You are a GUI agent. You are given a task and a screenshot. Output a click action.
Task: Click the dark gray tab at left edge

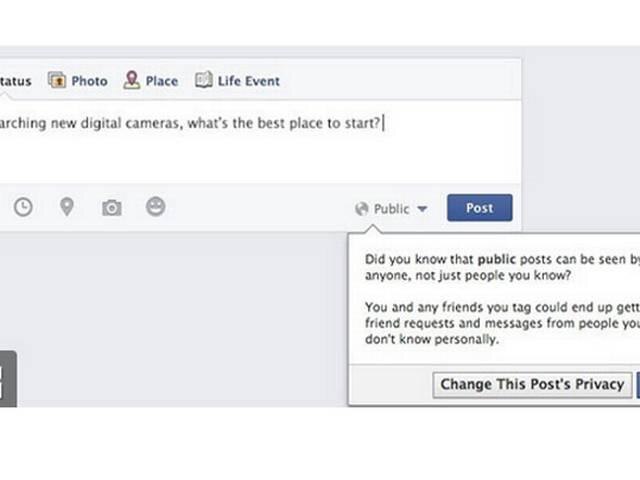coord(8,379)
